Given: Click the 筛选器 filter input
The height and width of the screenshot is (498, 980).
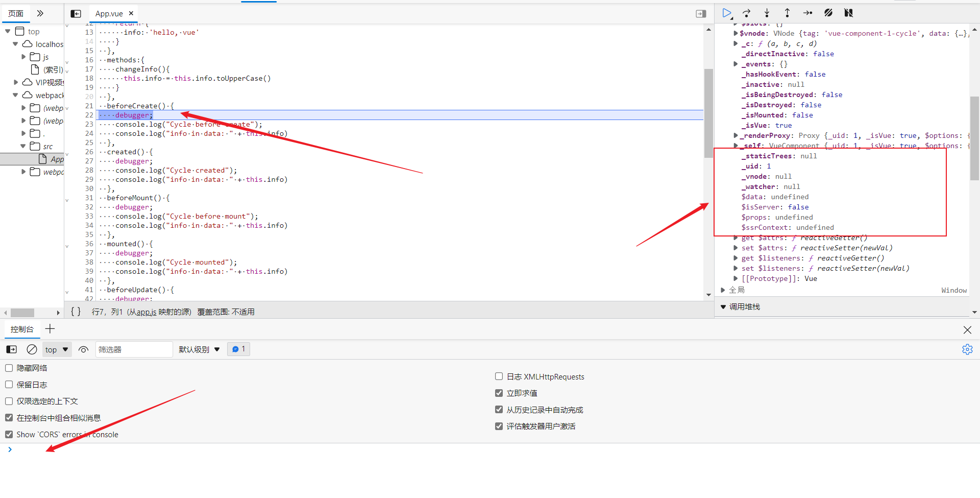Looking at the screenshot, I should (x=134, y=349).
